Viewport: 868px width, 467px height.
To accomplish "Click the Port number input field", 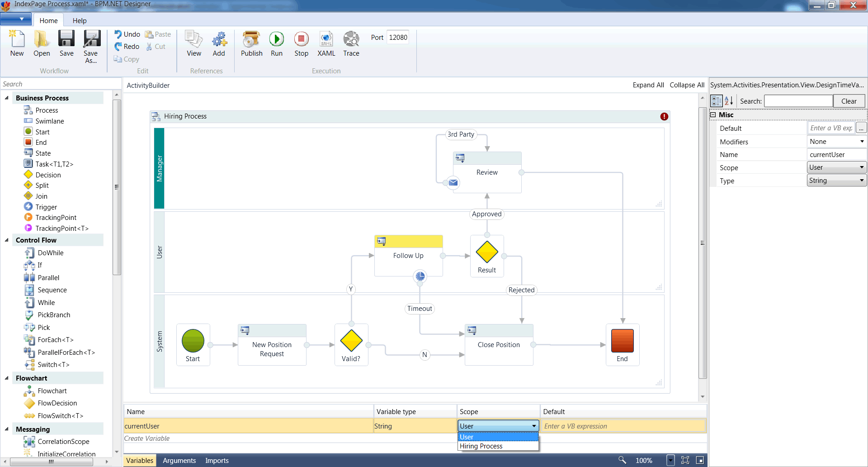I will pyautogui.click(x=398, y=38).
